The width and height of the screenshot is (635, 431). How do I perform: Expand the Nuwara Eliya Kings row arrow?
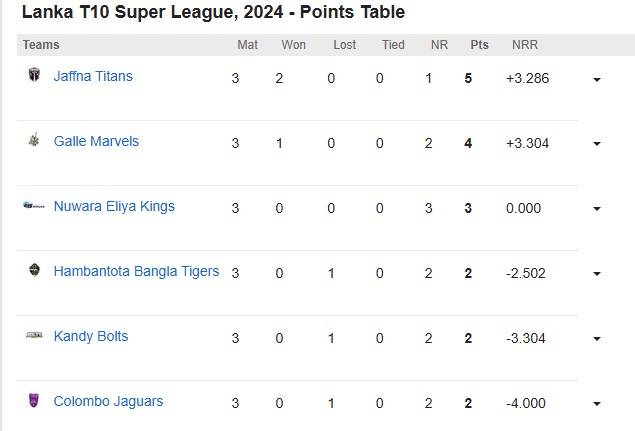point(597,209)
